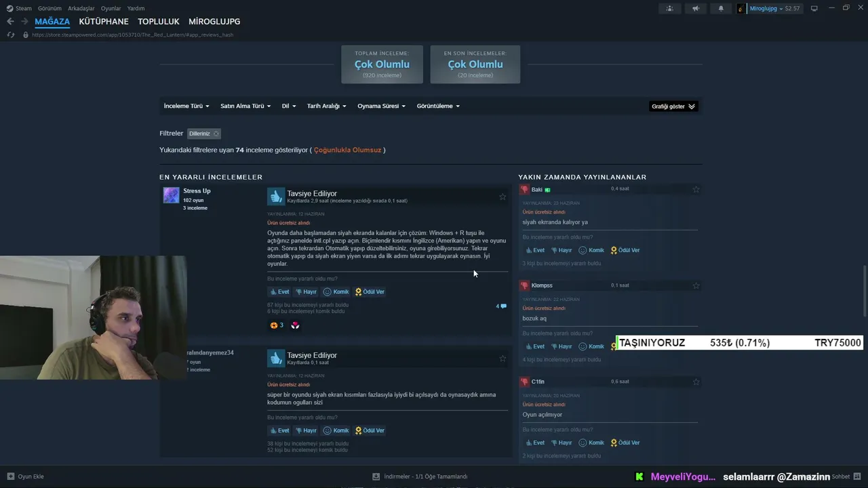The height and width of the screenshot is (488, 868).
Task: Click the star icon on C1fin's review
Action: pyautogui.click(x=696, y=382)
